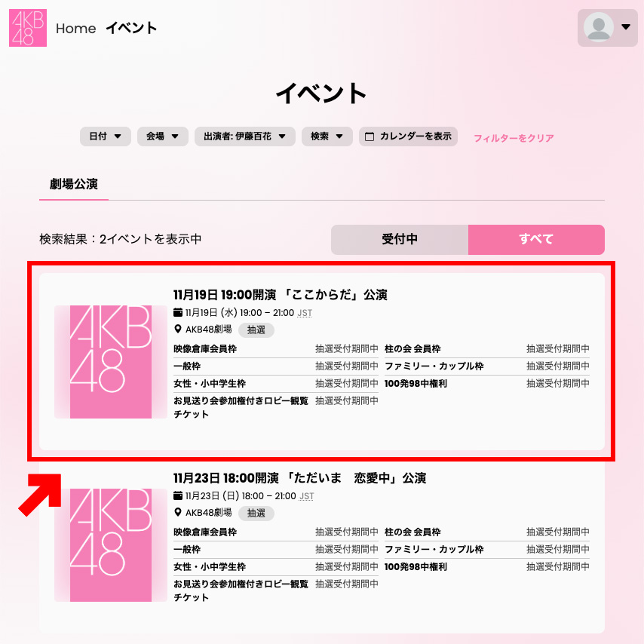Expand the 会場 filter dropdown
This screenshot has width=644, height=644.
pyautogui.click(x=163, y=136)
